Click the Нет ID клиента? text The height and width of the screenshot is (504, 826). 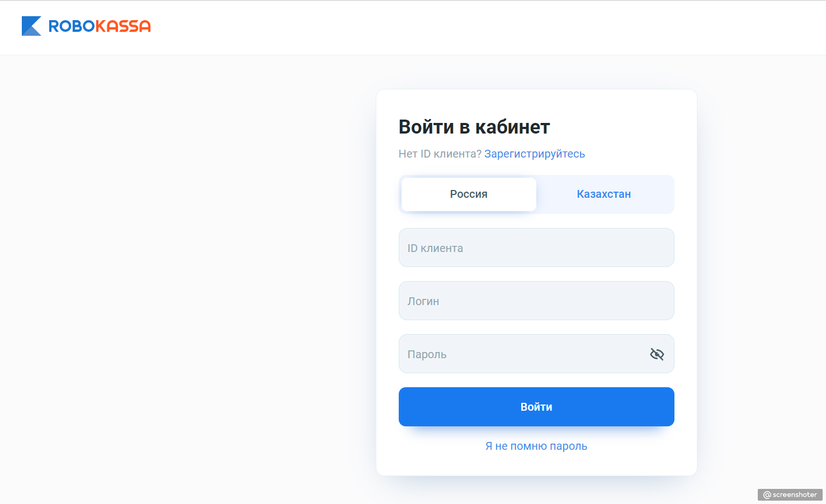click(x=440, y=154)
